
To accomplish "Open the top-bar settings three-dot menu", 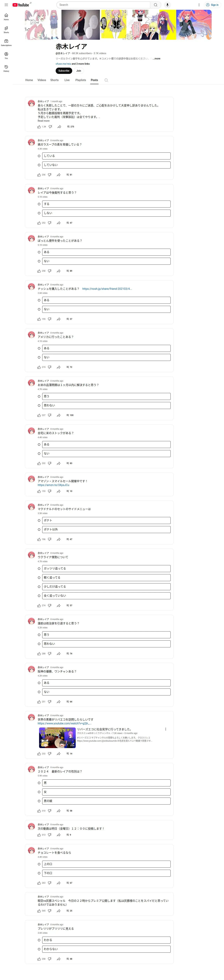I will pos(199,5).
